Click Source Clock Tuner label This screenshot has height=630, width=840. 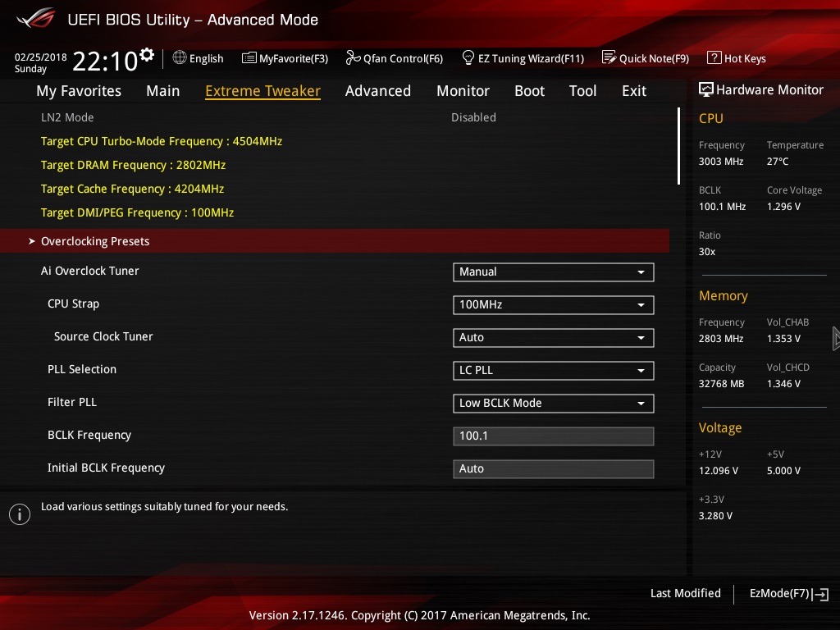(103, 336)
